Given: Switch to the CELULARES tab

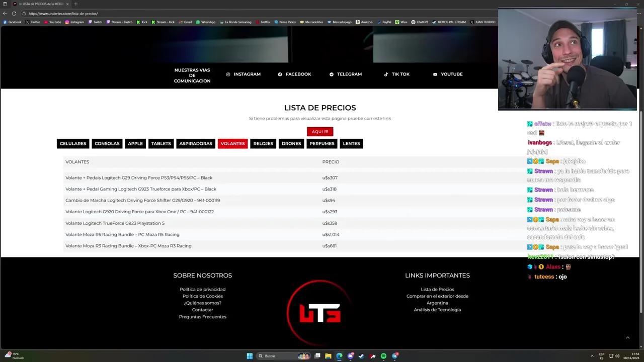Looking at the screenshot, I should 73,144.
